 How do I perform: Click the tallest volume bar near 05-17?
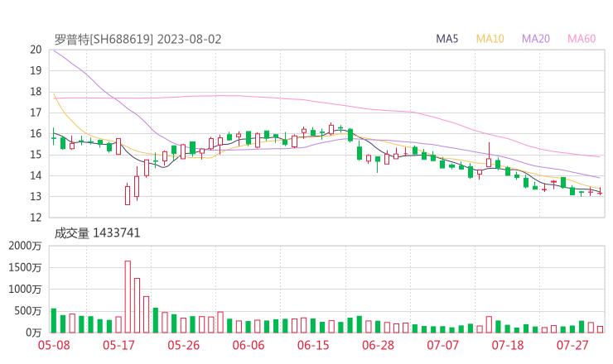[128, 297]
